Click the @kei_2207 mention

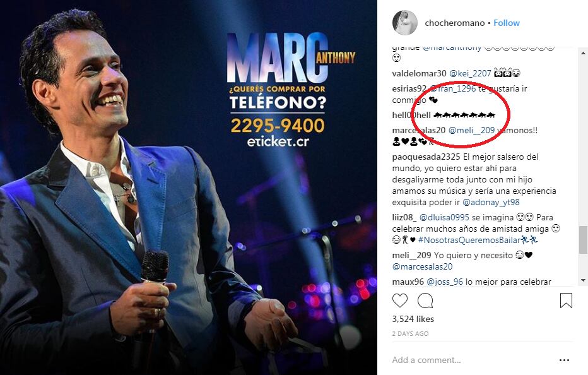470,73
